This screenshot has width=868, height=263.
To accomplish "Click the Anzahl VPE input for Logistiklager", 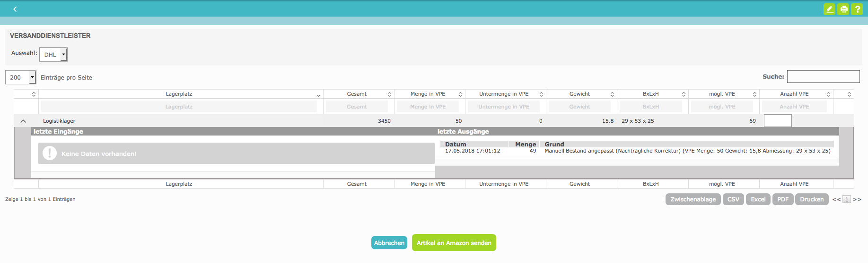I will [778, 121].
